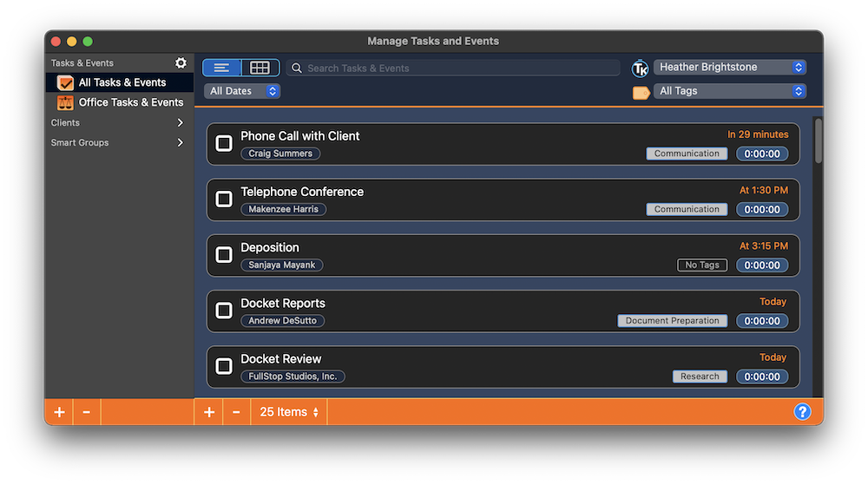Switch to list view layout
This screenshot has width=868, height=484.
coord(221,68)
